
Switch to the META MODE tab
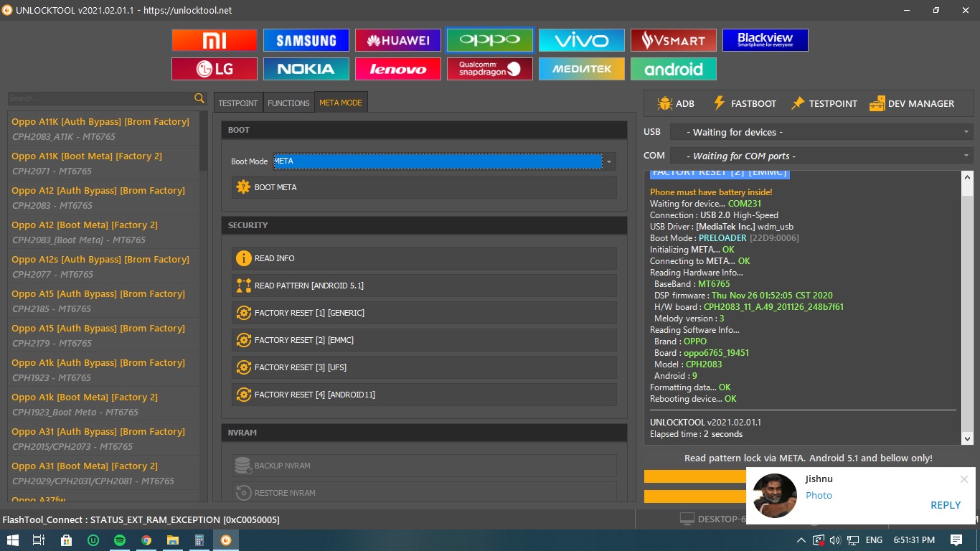pyautogui.click(x=341, y=103)
